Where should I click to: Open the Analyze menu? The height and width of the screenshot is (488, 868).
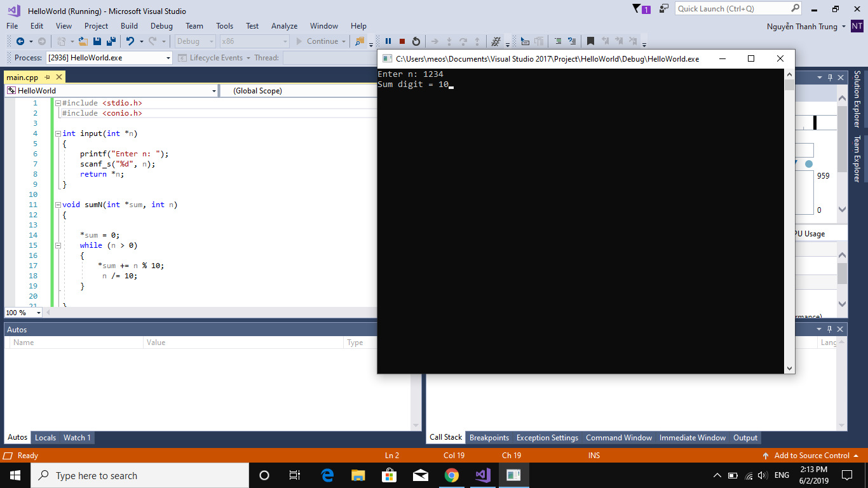pyautogui.click(x=284, y=26)
